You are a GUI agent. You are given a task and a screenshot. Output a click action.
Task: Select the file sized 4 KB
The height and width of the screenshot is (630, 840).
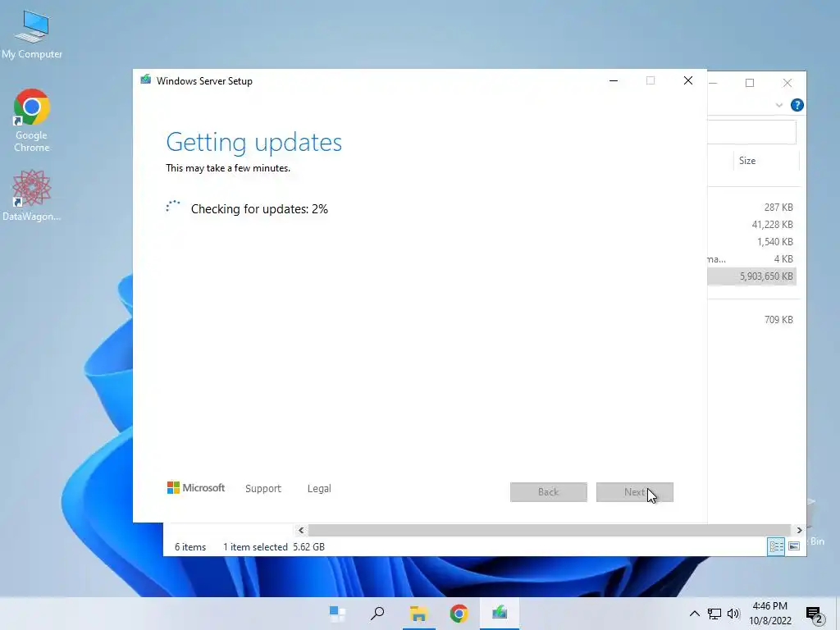(752, 258)
